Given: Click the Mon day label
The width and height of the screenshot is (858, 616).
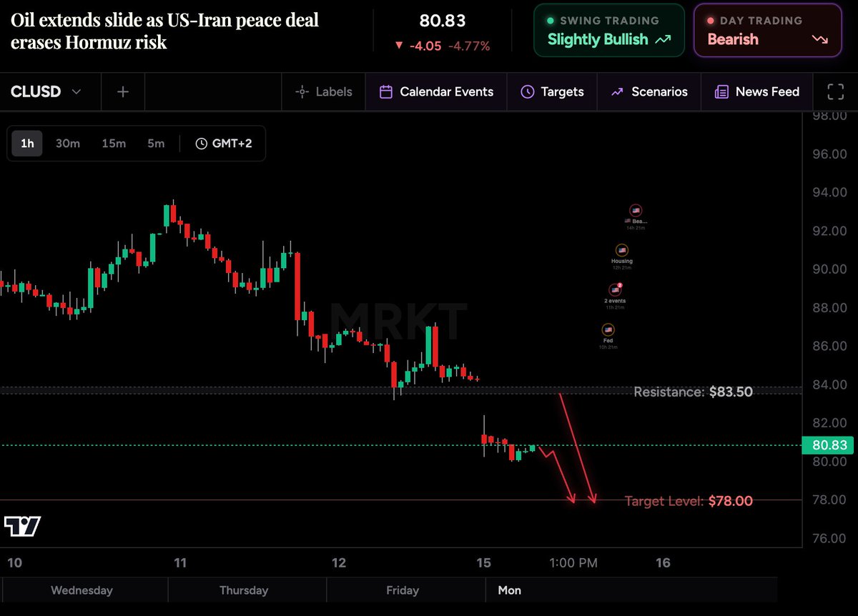Looking at the screenshot, I should (x=510, y=590).
